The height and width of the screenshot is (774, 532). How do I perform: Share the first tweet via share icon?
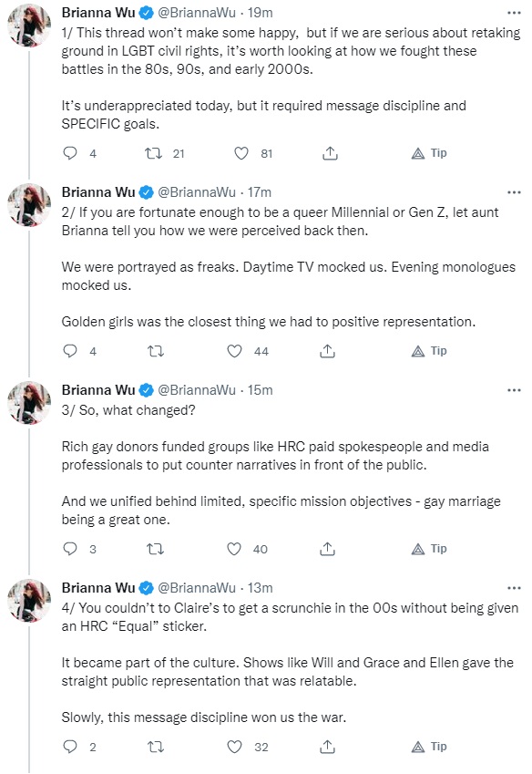[x=330, y=153]
